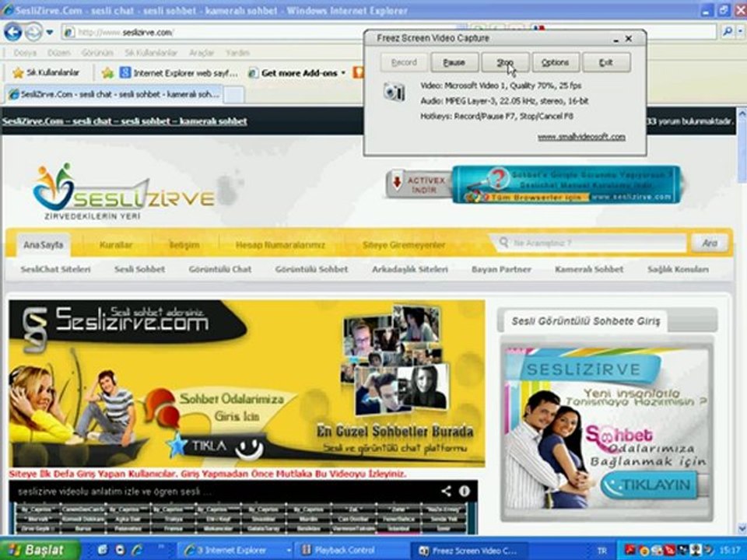This screenshot has width=747, height=560.
Task: Minimize the Freez Screen Video Capture window
Action: (616, 40)
